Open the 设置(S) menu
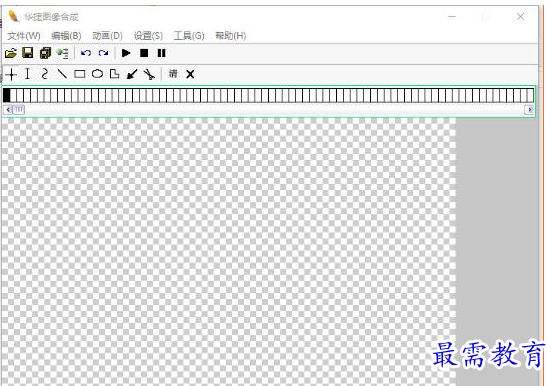Viewport: 554px width, 386px height. pyautogui.click(x=148, y=36)
